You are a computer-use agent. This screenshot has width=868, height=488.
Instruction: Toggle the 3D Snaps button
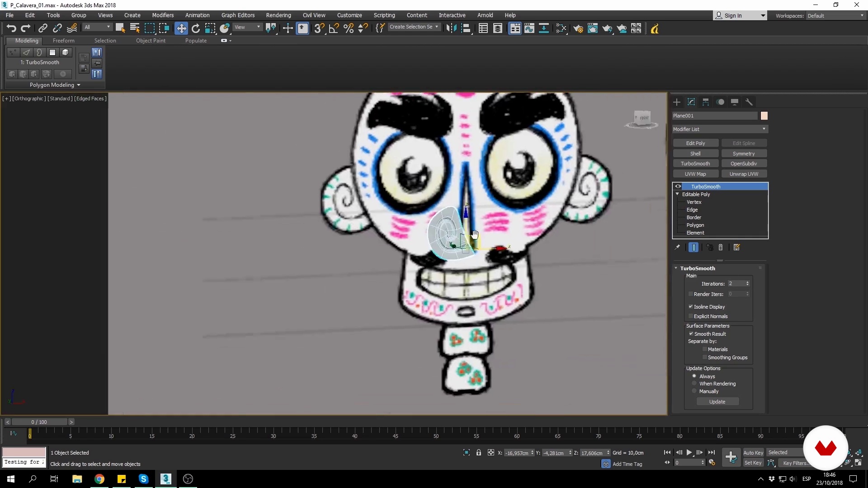tap(319, 28)
